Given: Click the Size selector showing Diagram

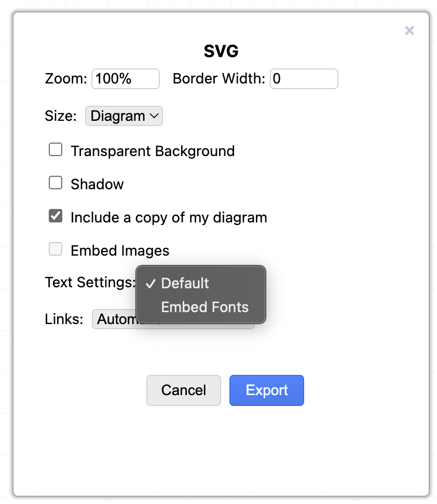Looking at the screenshot, I should tap(124, 116).
